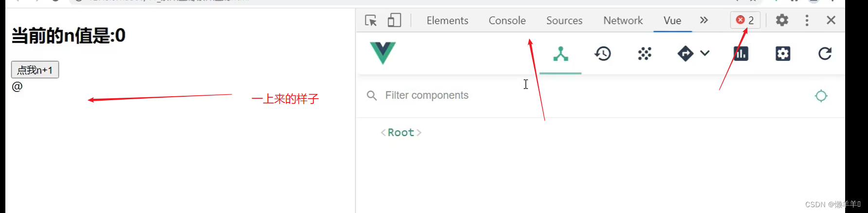
Task: Click the red errors count badge
Action: coord(745,20)
